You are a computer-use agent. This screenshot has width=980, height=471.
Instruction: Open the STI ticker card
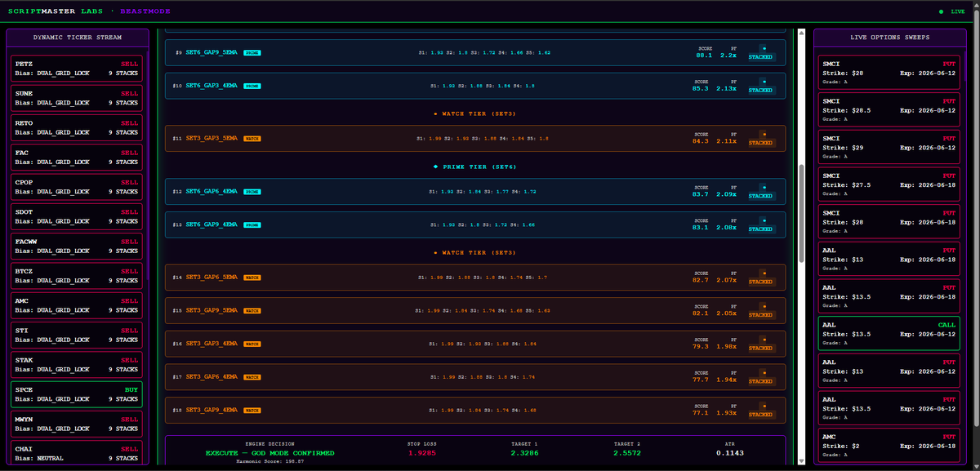point(77,335)
